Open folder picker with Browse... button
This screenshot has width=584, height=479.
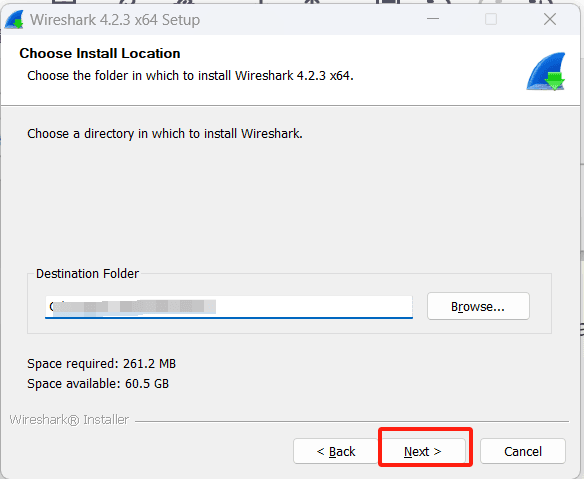click(478, 306)
